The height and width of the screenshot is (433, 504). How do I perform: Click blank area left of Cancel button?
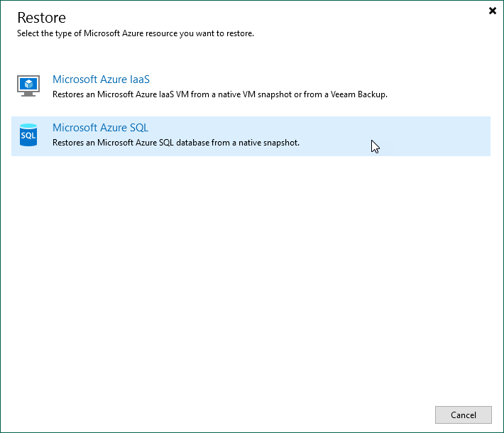(x=284, y=415)
